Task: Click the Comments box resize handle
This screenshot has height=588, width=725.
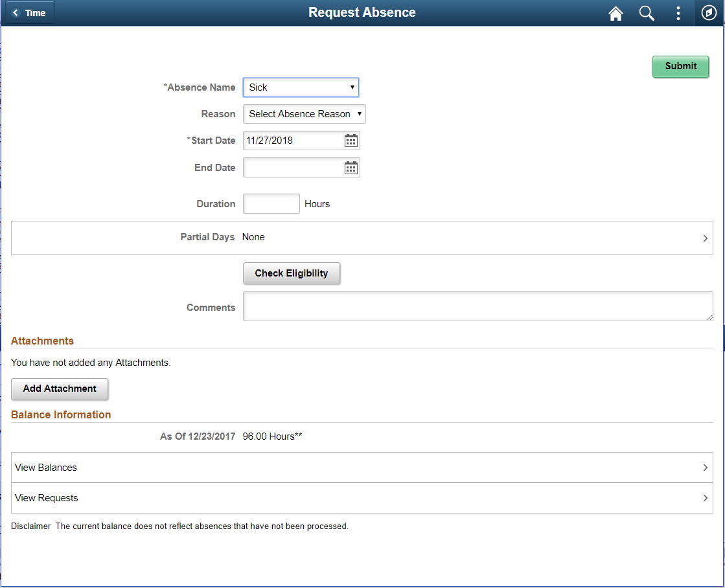Action: pos(709,317)
